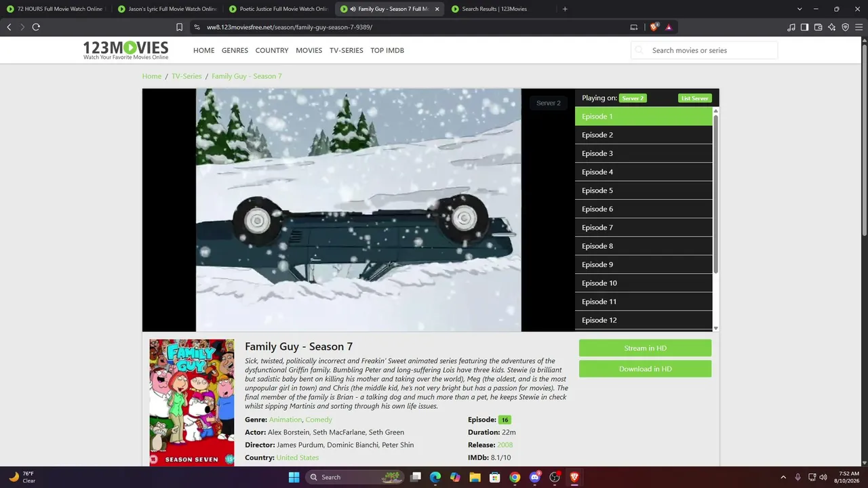
Task: Focus the Search movies or series field
Action: coord(704,50)
